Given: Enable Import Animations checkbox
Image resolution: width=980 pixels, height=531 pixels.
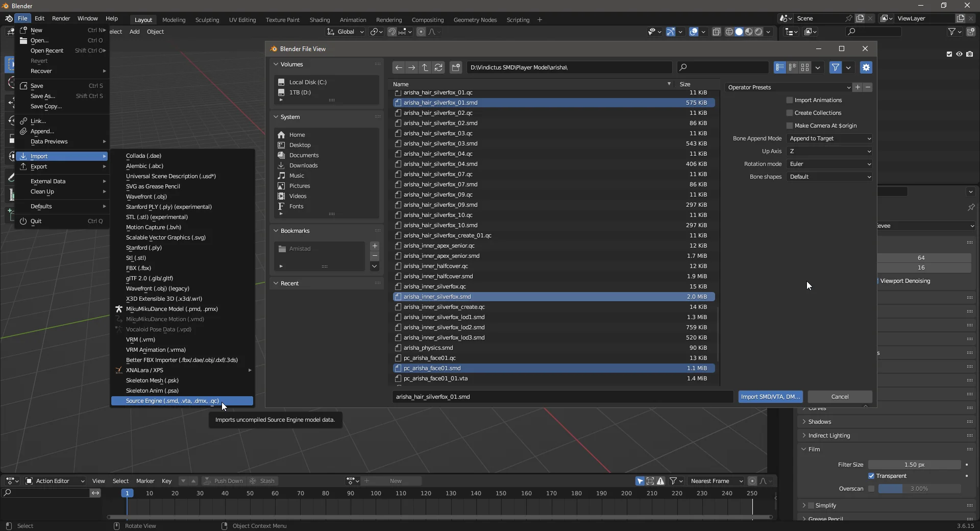Looking at the screenshot, I should pos(790,100).
